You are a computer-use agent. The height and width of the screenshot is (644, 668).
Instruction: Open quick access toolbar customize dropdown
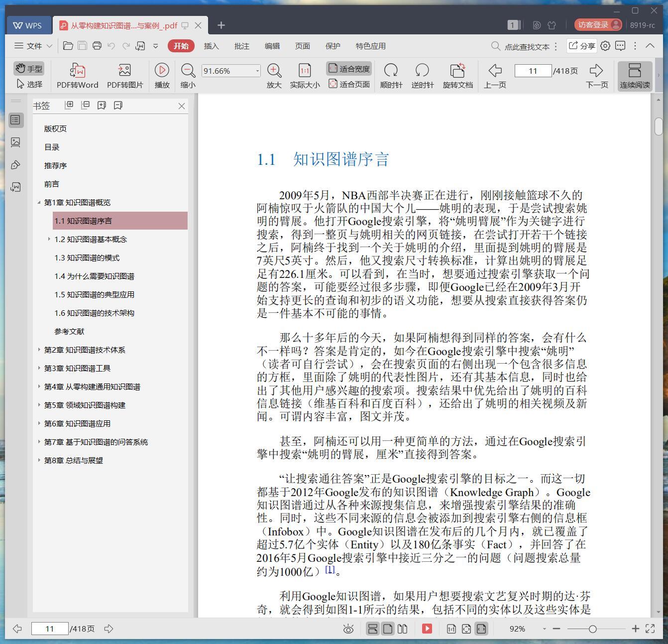click(x=155, y=46)
